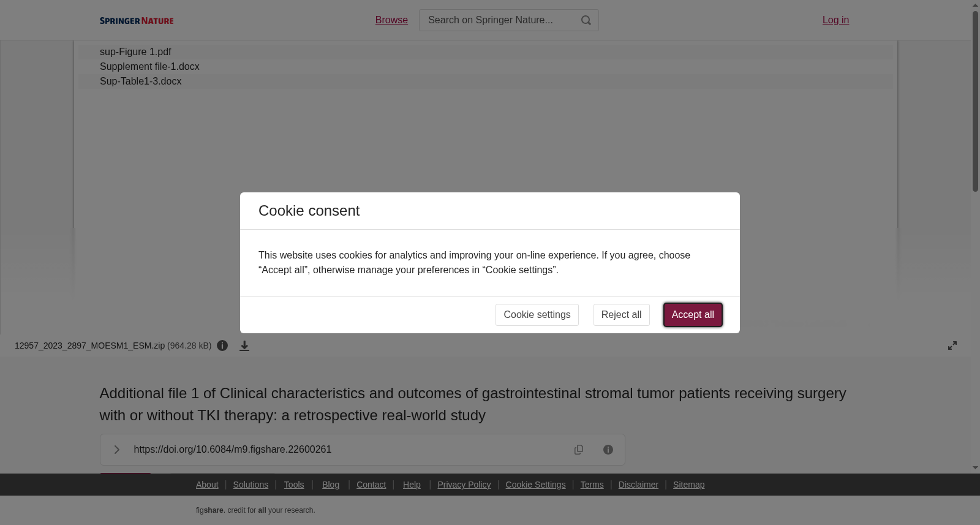The height and width of the screenshot is (525, 980).
Task: Enter fullscreen preview mode
Action: pos(952,346)
